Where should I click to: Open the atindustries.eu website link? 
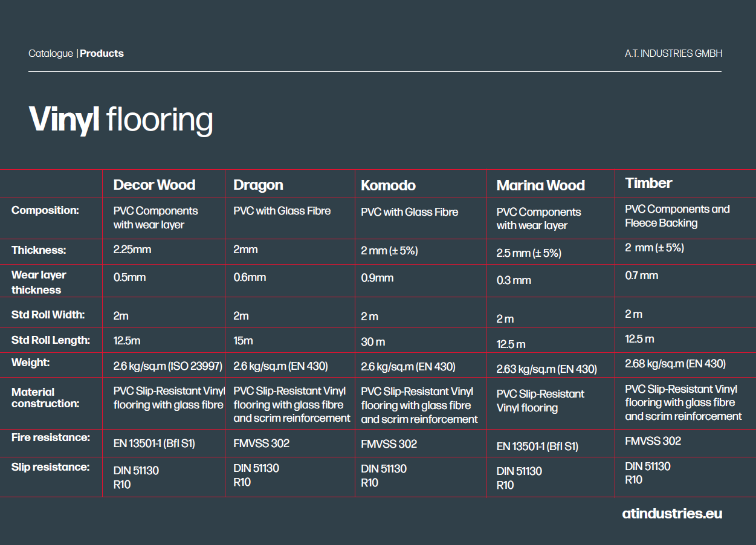point(671,514)
